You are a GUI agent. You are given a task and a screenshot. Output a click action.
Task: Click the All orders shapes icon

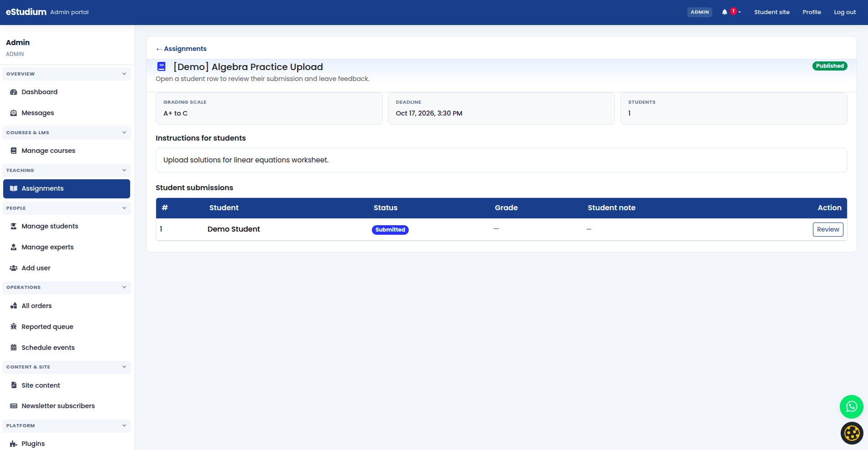(x=14, y=306)
